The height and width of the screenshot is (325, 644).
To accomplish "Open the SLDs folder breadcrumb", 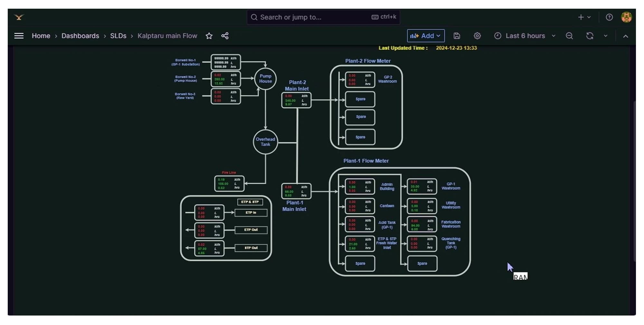I will [118, 36].
